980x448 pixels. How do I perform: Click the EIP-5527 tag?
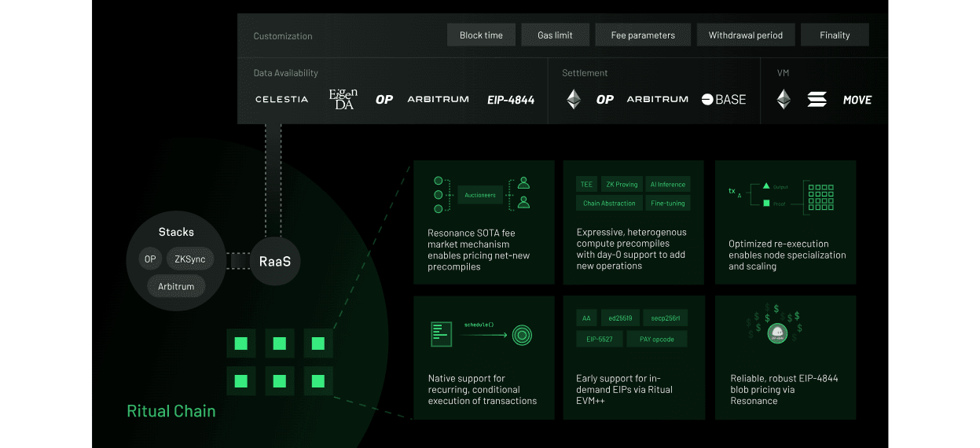[x=600, y=339]
